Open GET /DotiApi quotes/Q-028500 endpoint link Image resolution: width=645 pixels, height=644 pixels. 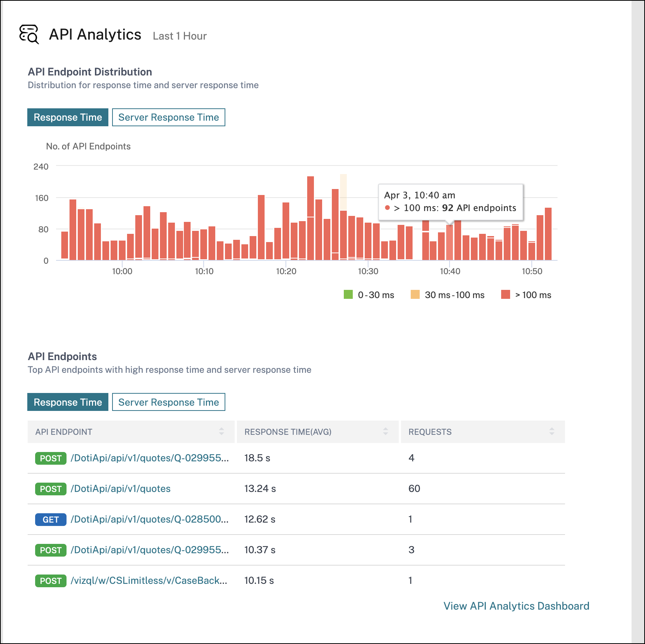tap(149, 519)
